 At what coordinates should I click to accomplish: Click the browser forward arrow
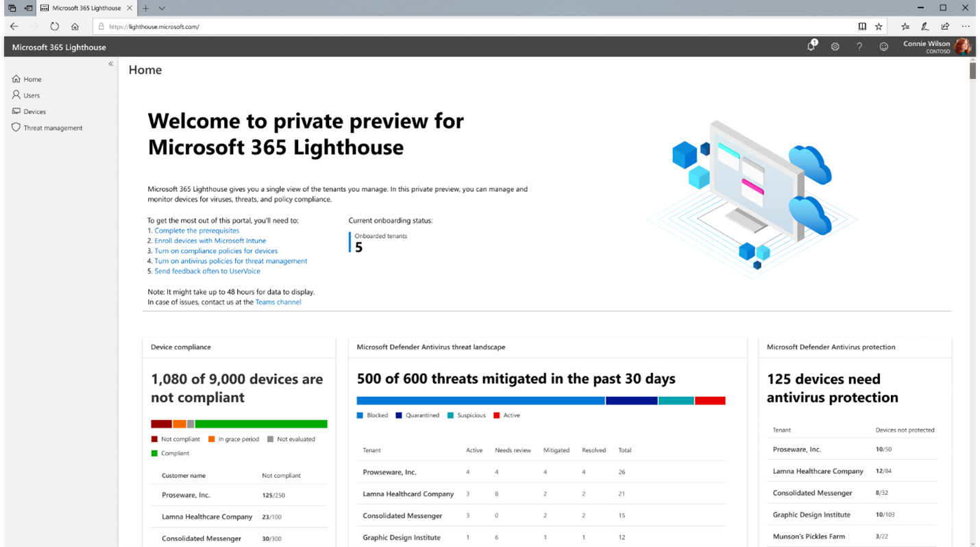click(34, 26)
